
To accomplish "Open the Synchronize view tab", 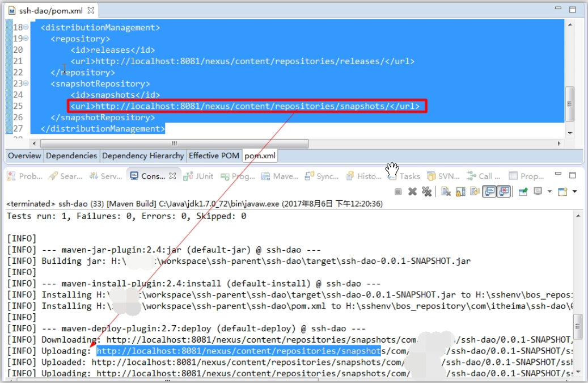I will coord(322,176).
